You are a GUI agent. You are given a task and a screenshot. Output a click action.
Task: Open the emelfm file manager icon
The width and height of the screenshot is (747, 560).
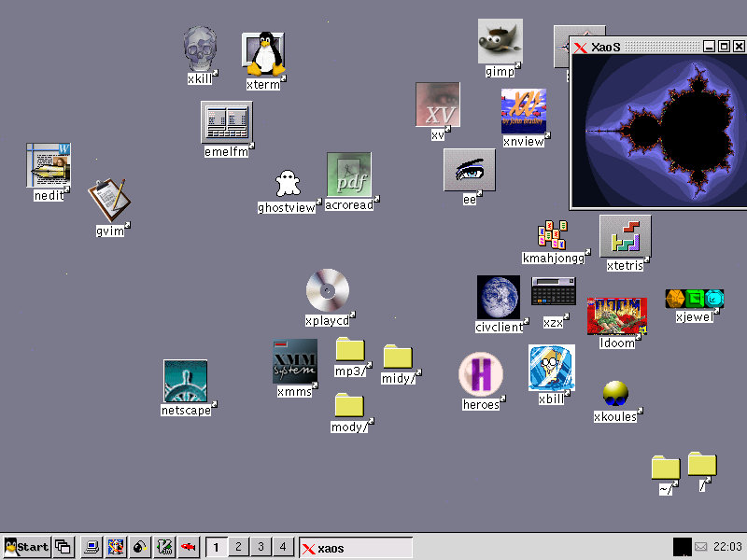click(x=227, y=122)
